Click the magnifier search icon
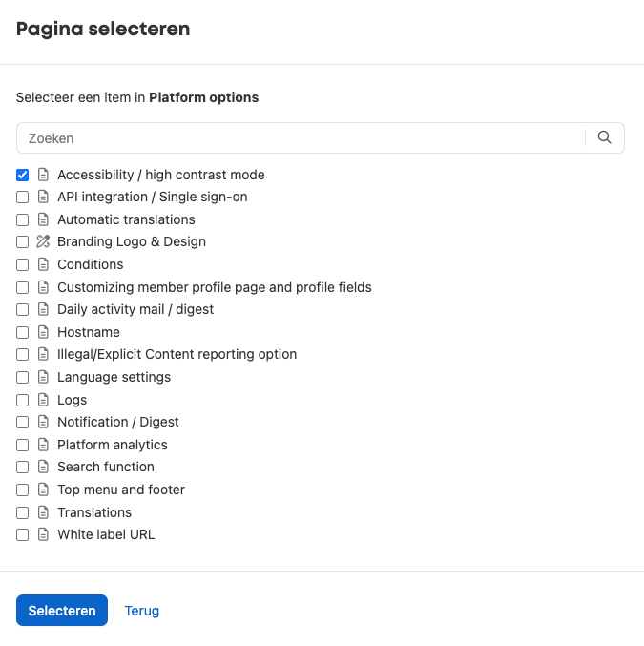Viewport: 644px width, 646px height. [x=605, y=137]
